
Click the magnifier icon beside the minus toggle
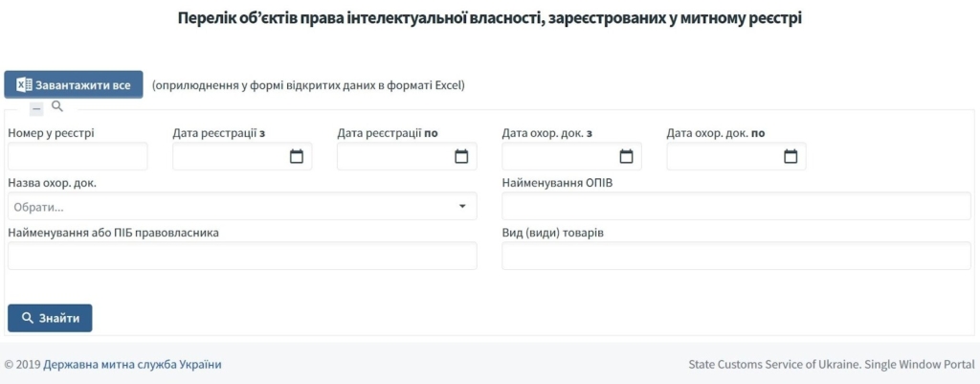56,106
